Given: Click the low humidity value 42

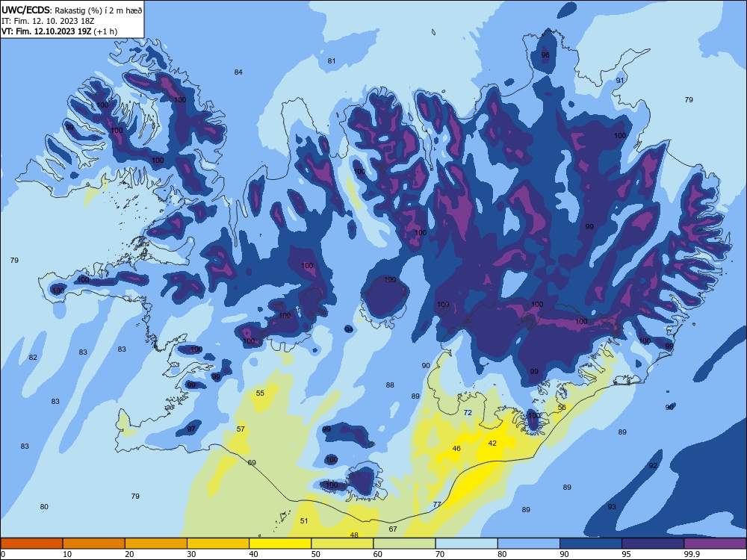Looking at the screenshot, I should [492, 443].
